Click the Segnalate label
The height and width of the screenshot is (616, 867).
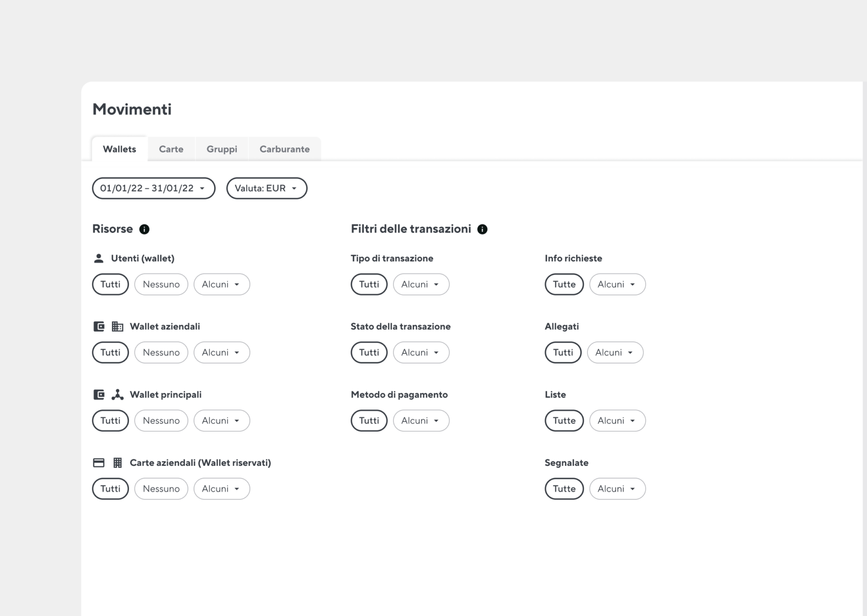567,463
